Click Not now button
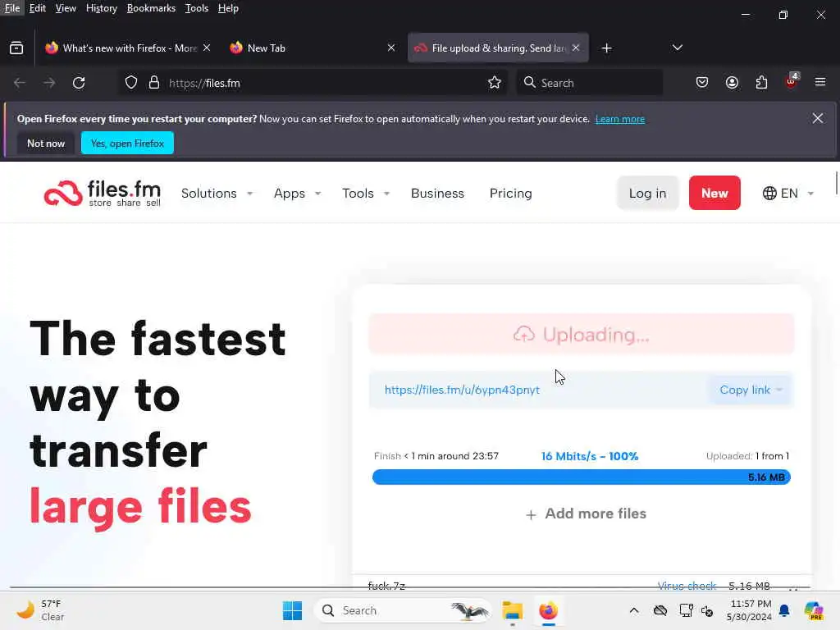 click(x=46, y=143)
